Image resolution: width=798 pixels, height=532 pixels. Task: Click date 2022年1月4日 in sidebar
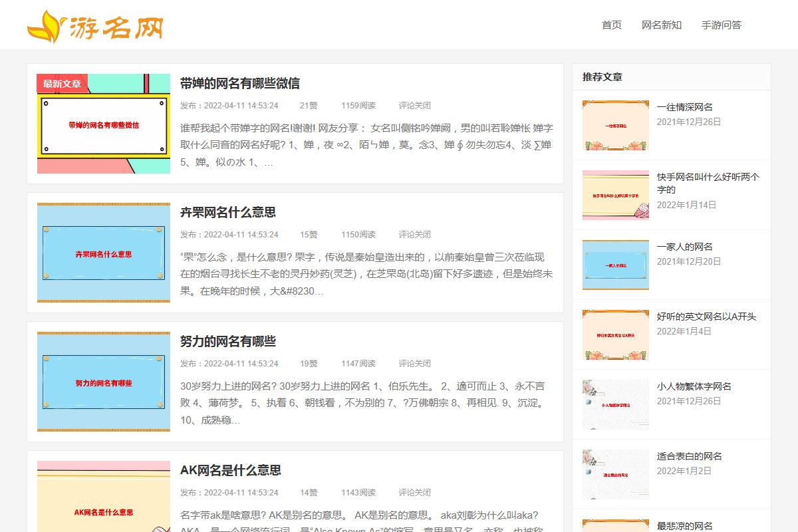pyautogui.click(x=684, y=331)
